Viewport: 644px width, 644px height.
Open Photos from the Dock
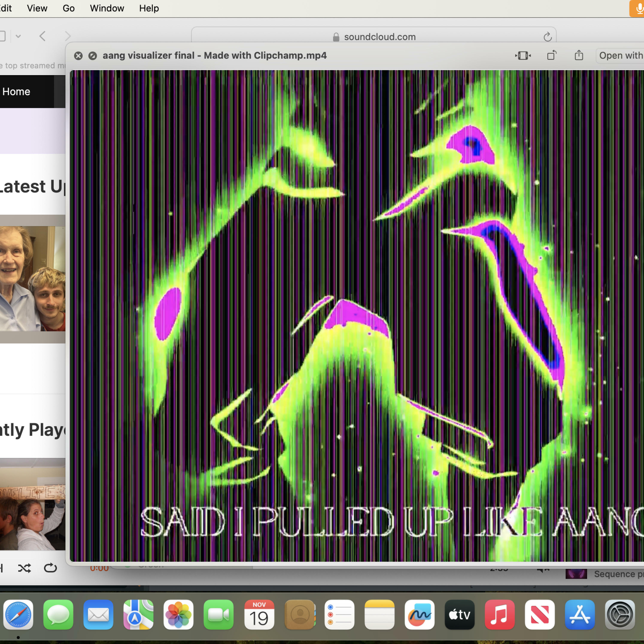tap(178, 615)
